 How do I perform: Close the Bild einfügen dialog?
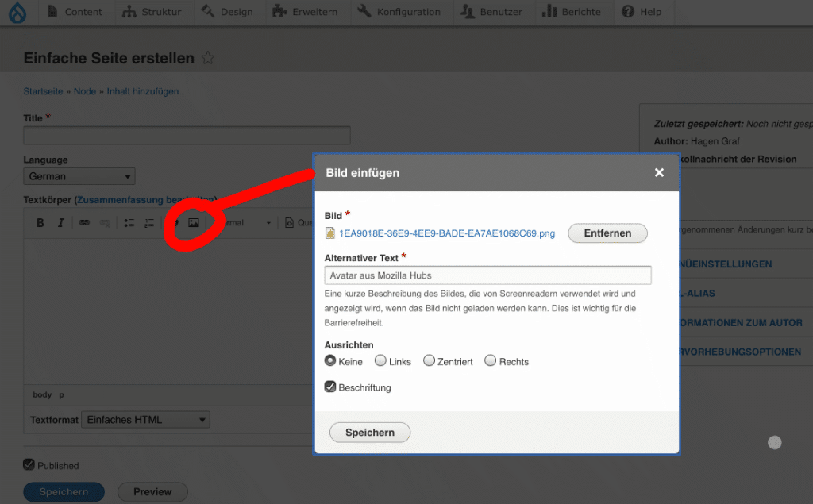click(659, 173)
